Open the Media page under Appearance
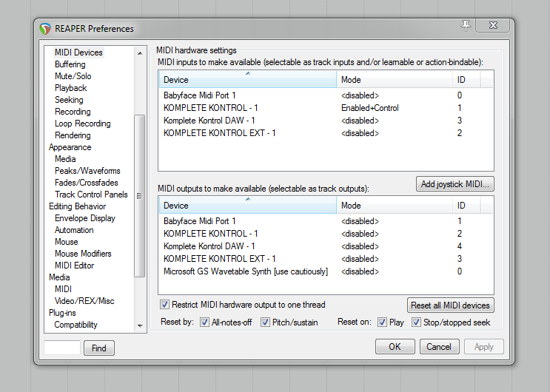This screenshot has width=550, height=392. (x=65, y=159)
